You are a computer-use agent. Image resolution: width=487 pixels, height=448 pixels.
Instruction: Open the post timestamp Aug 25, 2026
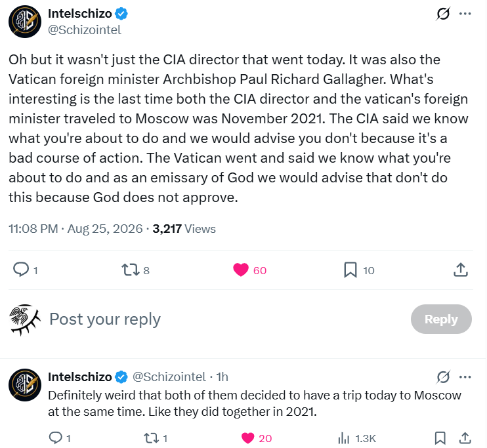pos(104,229)
